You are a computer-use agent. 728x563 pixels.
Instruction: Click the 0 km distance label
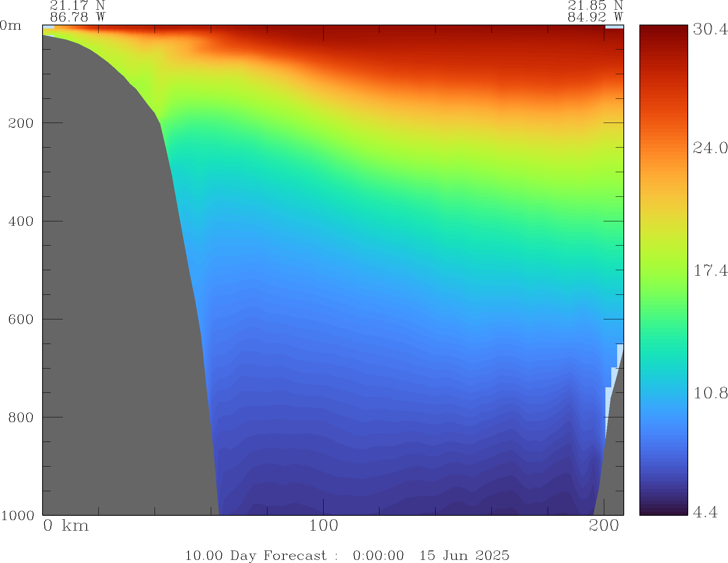point(66,526)
